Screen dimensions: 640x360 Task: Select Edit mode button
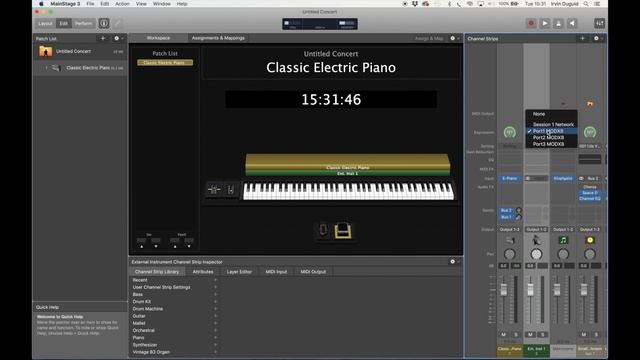click(64, 23)
